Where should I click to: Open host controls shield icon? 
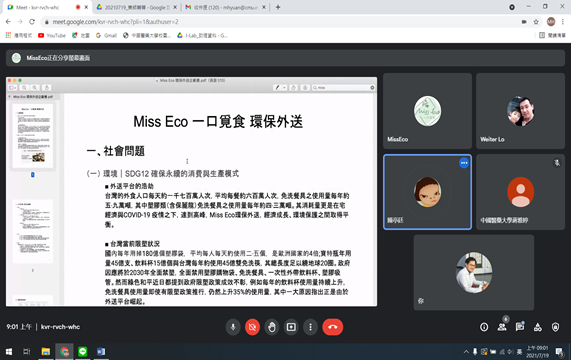555,327
